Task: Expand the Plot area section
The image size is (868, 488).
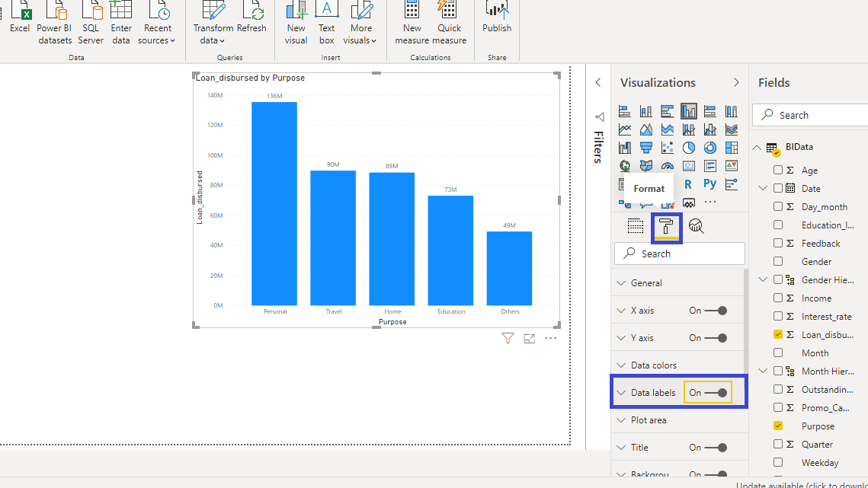Action: click(648, 420)
